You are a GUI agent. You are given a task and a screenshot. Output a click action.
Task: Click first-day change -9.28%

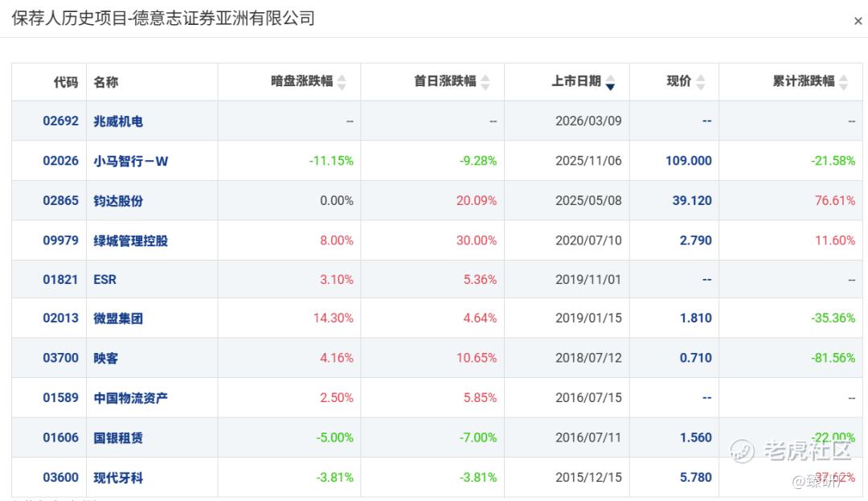(478, 161)
